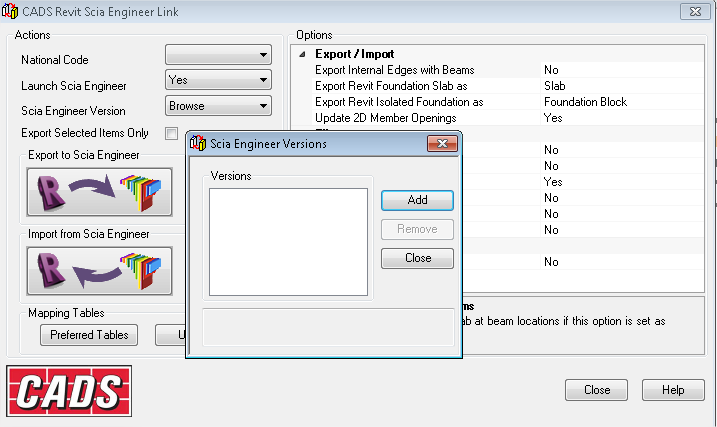Viewport: 717px width, 427px height.
Task: Open the Launch Scia Engineer dropdown
Action: click(x=218, y=80)
